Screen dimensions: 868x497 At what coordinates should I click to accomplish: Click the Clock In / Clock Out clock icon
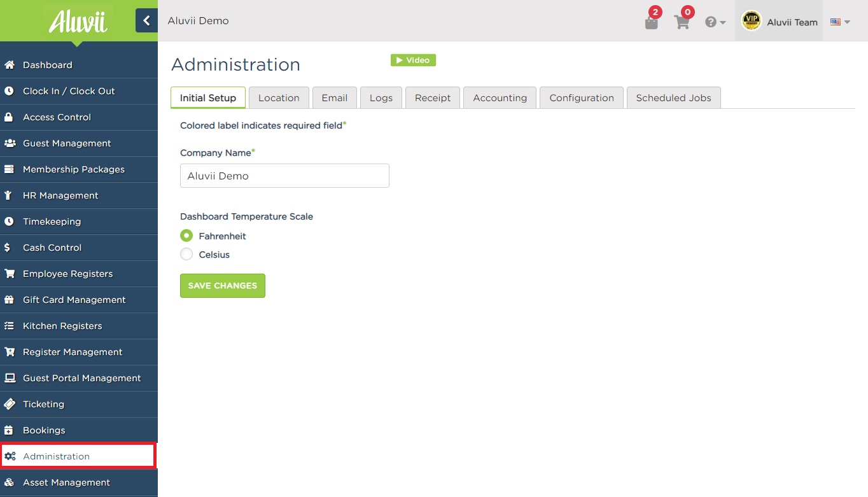10,91
